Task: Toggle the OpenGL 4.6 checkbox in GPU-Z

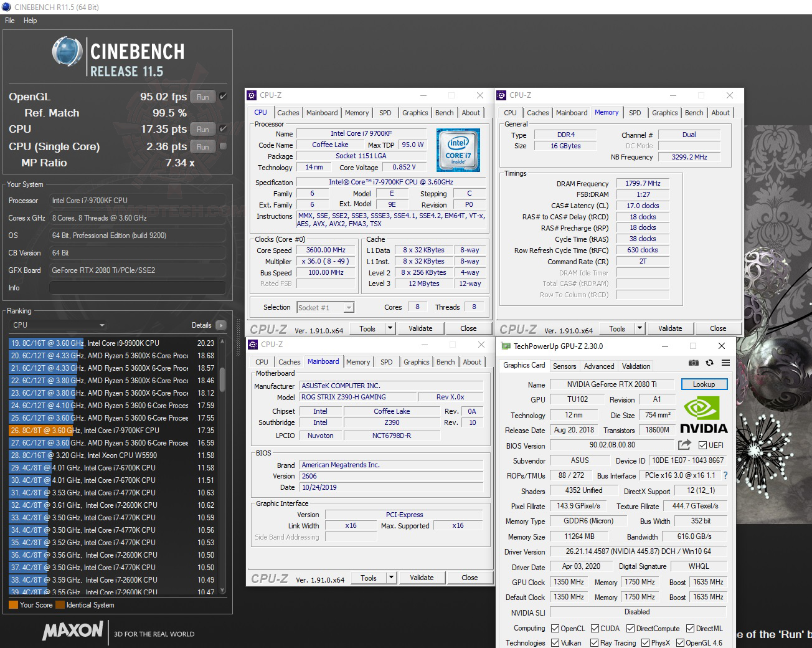Action: pyautogui.click(x=680, y=643)
